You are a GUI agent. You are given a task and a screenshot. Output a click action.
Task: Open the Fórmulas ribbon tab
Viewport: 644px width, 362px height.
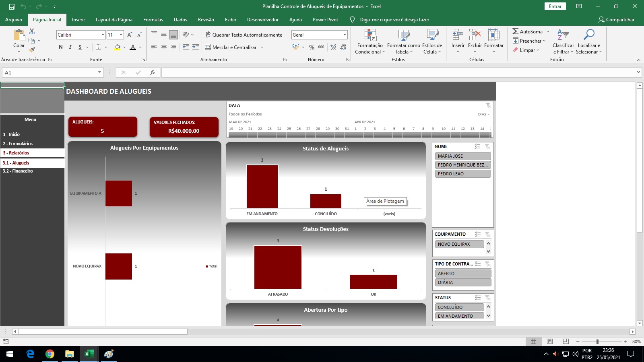click(153, 20)
